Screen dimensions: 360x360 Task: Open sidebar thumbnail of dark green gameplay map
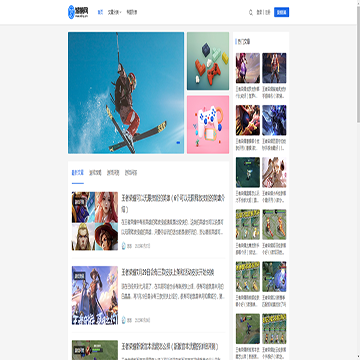[x=248, y=172]
